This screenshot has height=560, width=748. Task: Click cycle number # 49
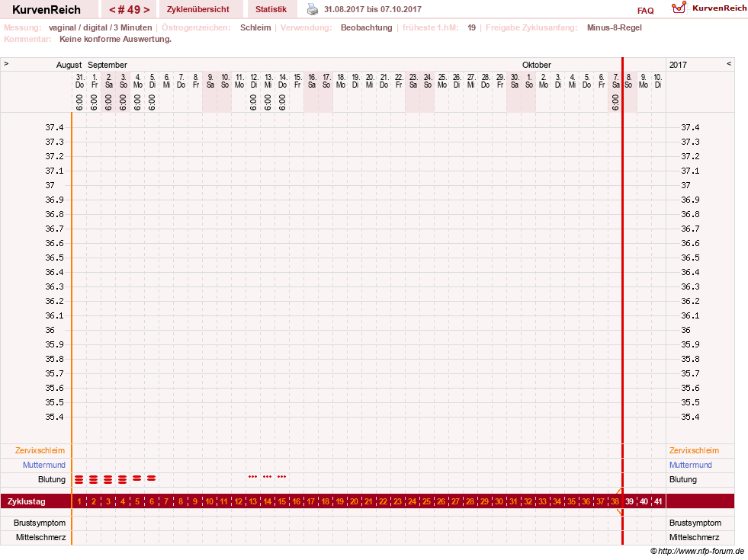(130, 10)
